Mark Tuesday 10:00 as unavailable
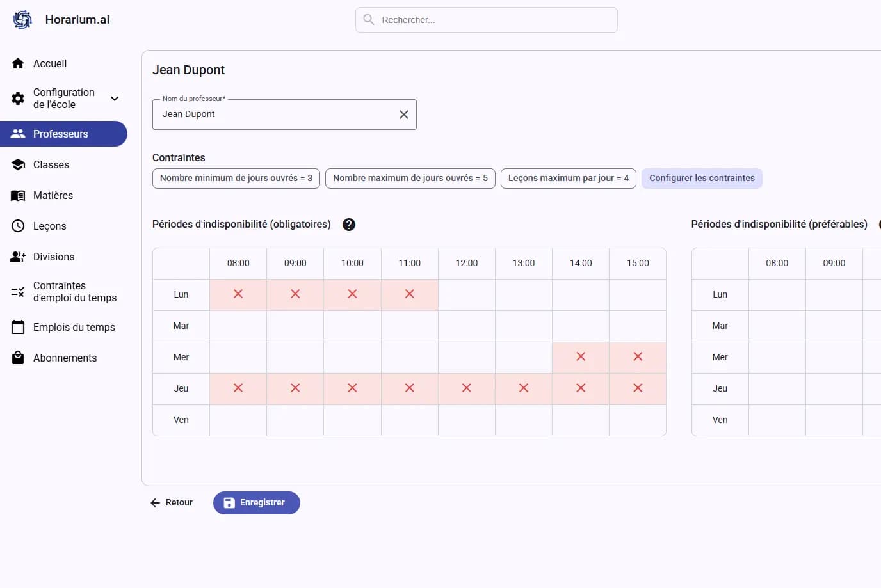The image size is (881, 588). 352,326
